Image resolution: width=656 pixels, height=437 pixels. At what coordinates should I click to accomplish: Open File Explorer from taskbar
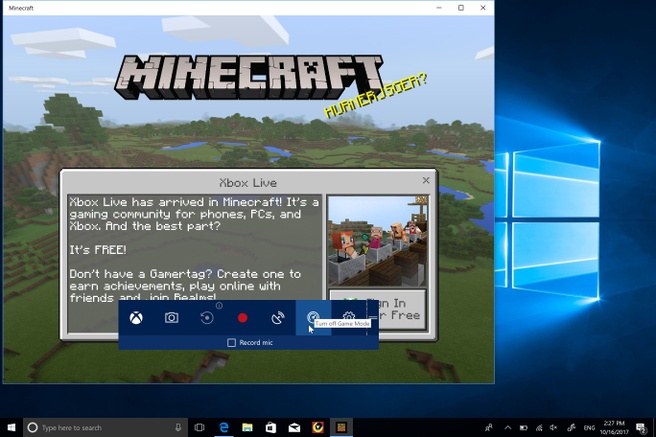[247, 427]
